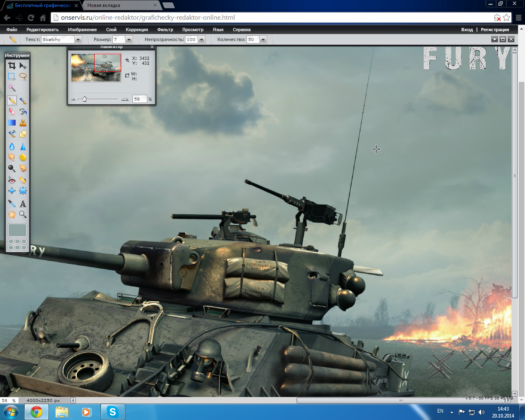Activate the Magic Wand tool
Viewport: 525px width, 420px height.
pos(12,88)
